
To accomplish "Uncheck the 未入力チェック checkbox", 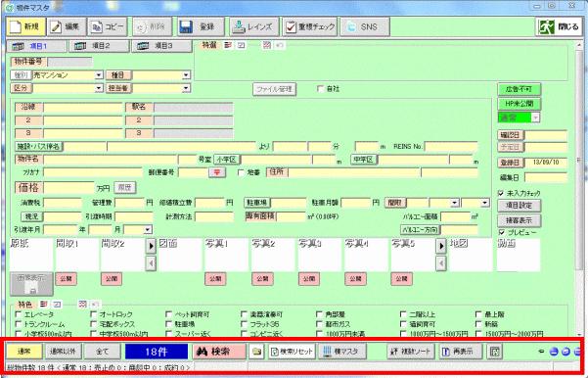I will point(501,193).
